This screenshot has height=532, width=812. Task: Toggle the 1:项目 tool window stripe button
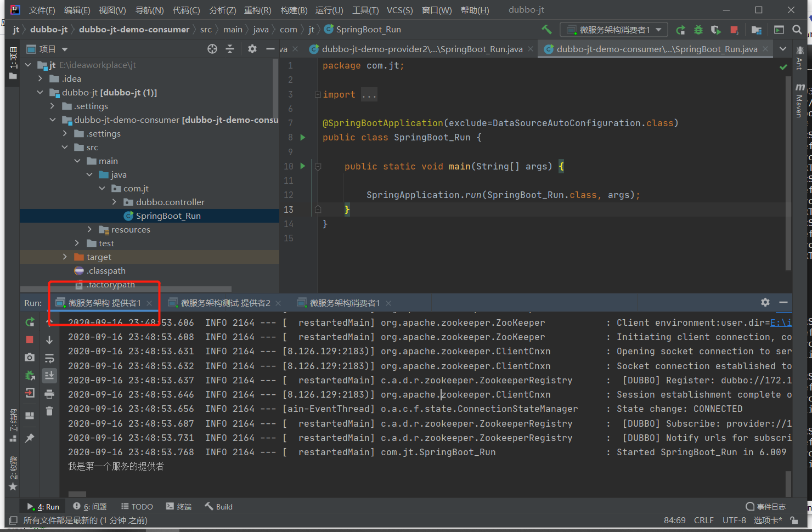pyautogui.click(x=13, y=63)
